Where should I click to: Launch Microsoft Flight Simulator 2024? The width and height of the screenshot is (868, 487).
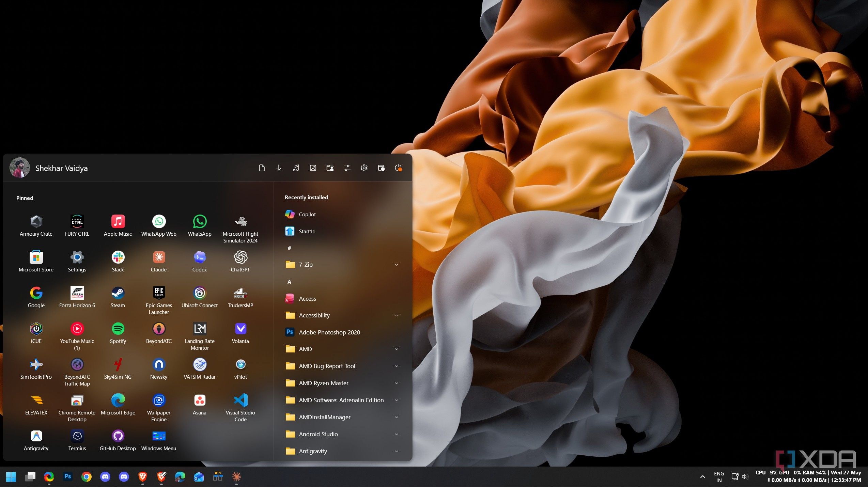[241, 229]
